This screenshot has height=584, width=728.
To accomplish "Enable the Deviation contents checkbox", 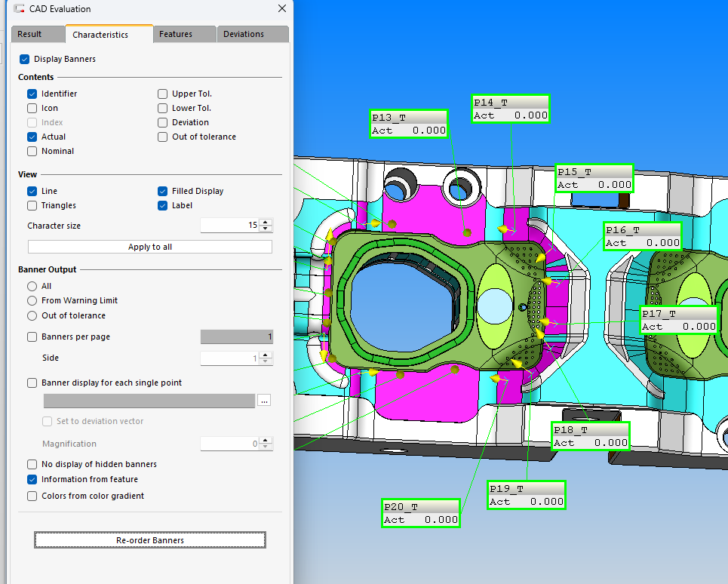I will [162, 122].
